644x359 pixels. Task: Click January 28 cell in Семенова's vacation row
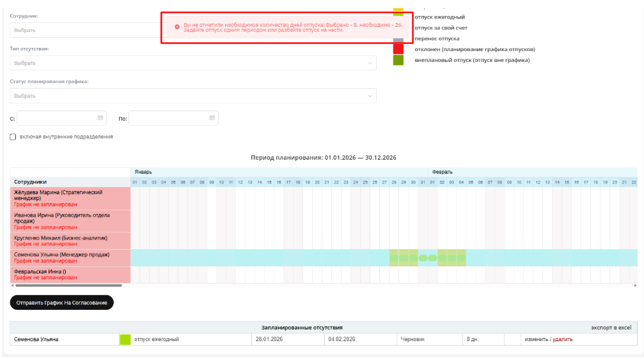click(x=394, y=258)
